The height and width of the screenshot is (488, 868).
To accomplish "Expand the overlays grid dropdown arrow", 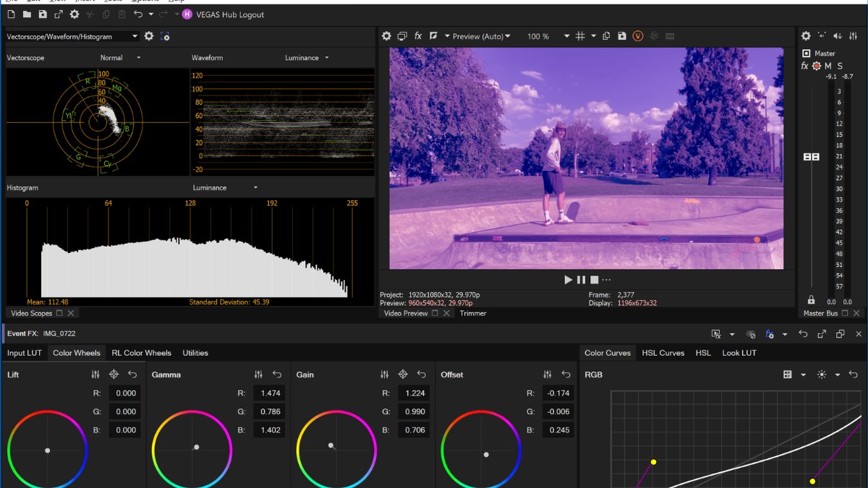I will pyautogui.click(x=593, y=36).
